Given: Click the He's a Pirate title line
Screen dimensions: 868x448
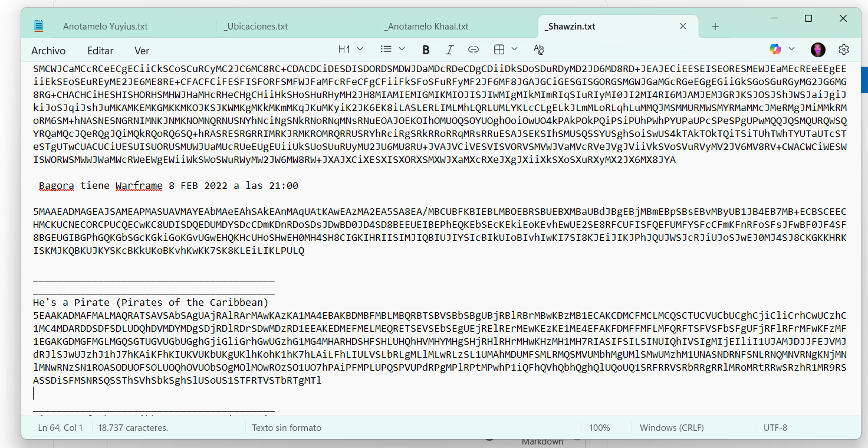Looking at the screenshot, I should pyautogui.click(x=151, y=303).
